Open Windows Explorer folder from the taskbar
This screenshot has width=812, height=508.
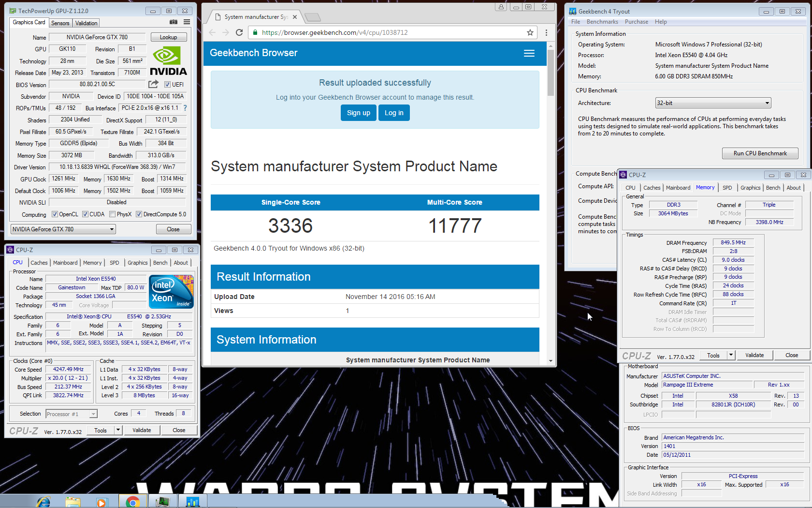(73, 502)
